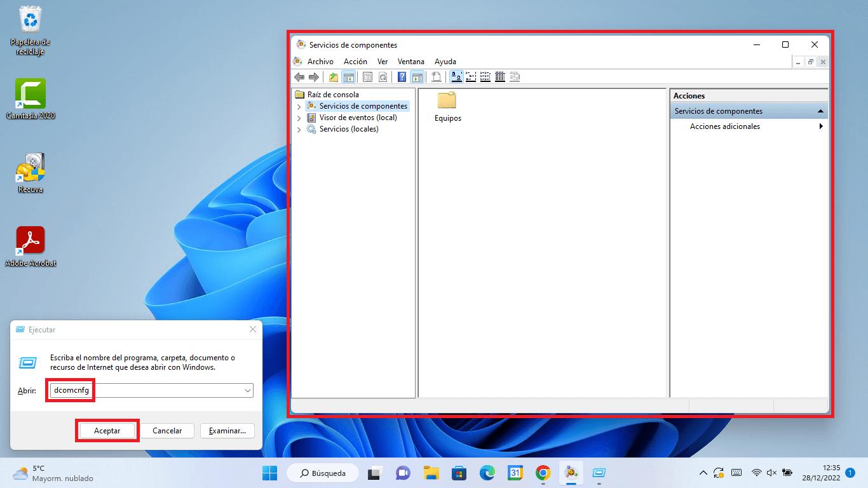Screen dimensions: 868x488
Task: Select the Camtasia 2020 desktop shortcut
Action: [31, 99]
